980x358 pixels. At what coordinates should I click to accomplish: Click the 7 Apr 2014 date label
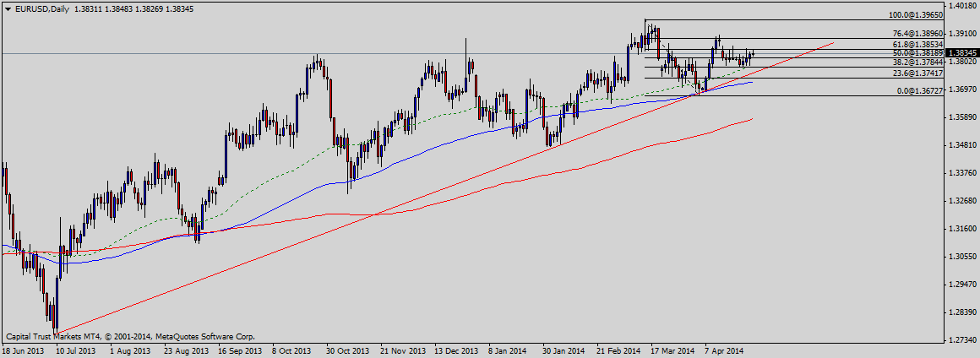pos(725,350)
